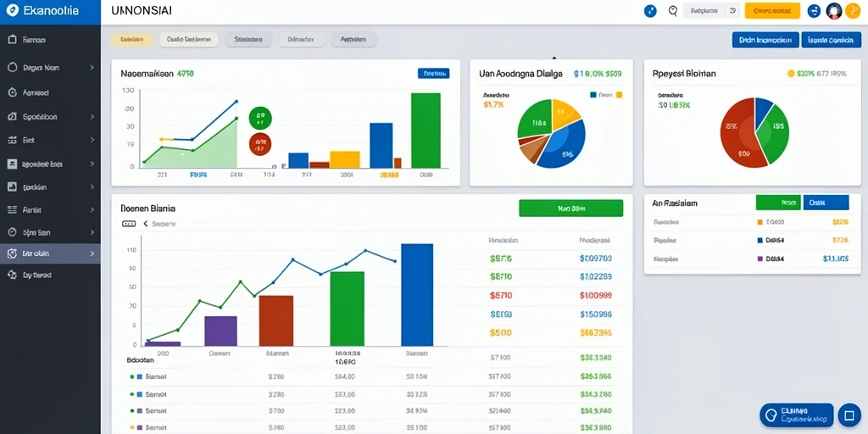The image size is (868, 434).
Task: Click the blue circular icon left of the magnifier
Action: point(651,10)
